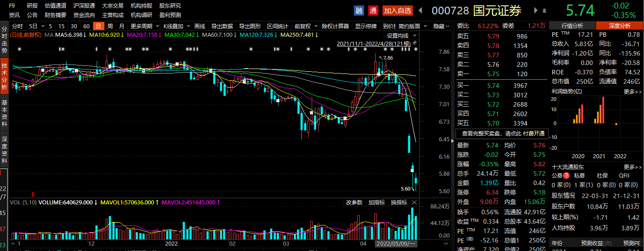
Task: Click the date range 2021/11/1-2022/4/28 link
Action: tap(374, 43)
